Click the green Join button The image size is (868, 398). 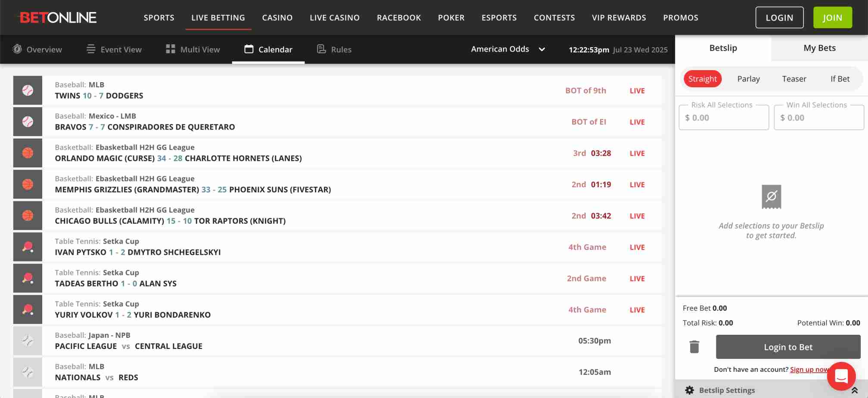point(833,18)
